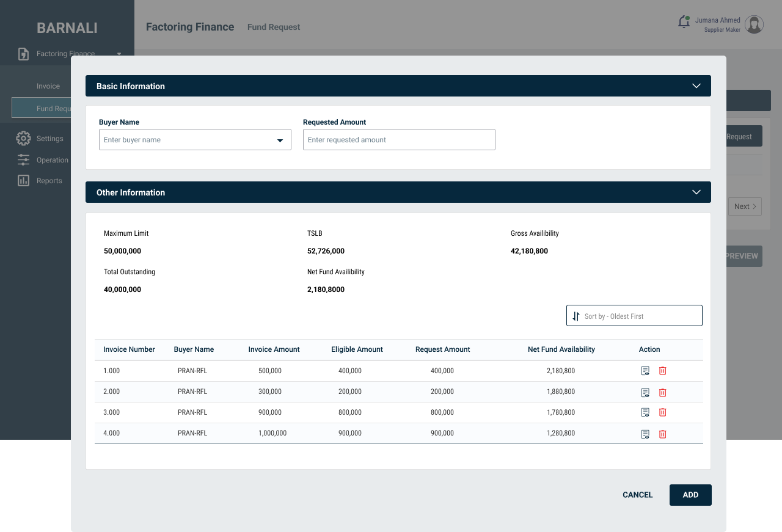Click the ADD button

pos(690,495)
